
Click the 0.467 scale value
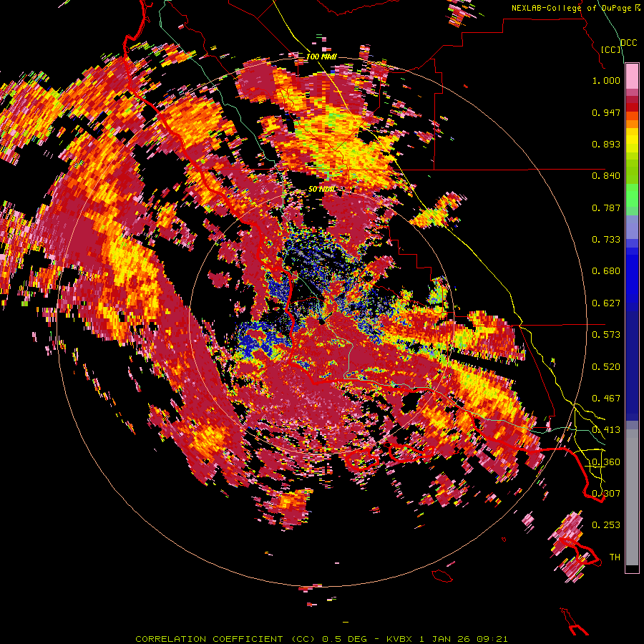coord(606,398)
